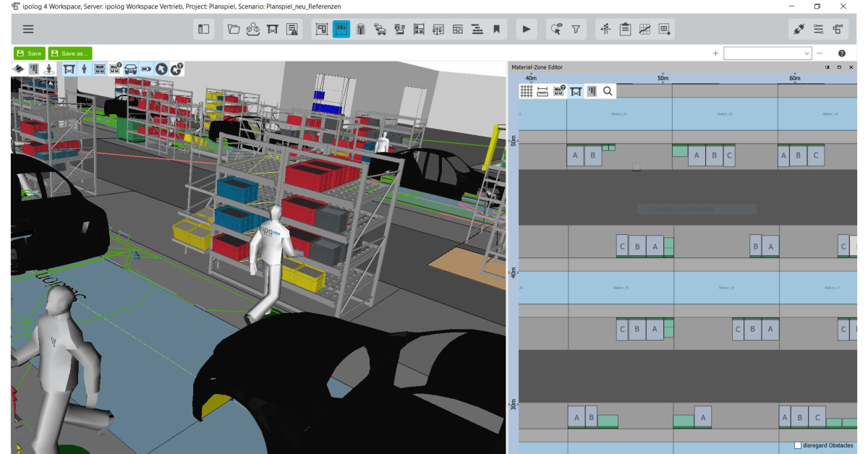Click the magnifier search icon in Material-Zone Editor
Image resolution: width=868 pixels, height=454 pixels.
(x=608, y=91)
